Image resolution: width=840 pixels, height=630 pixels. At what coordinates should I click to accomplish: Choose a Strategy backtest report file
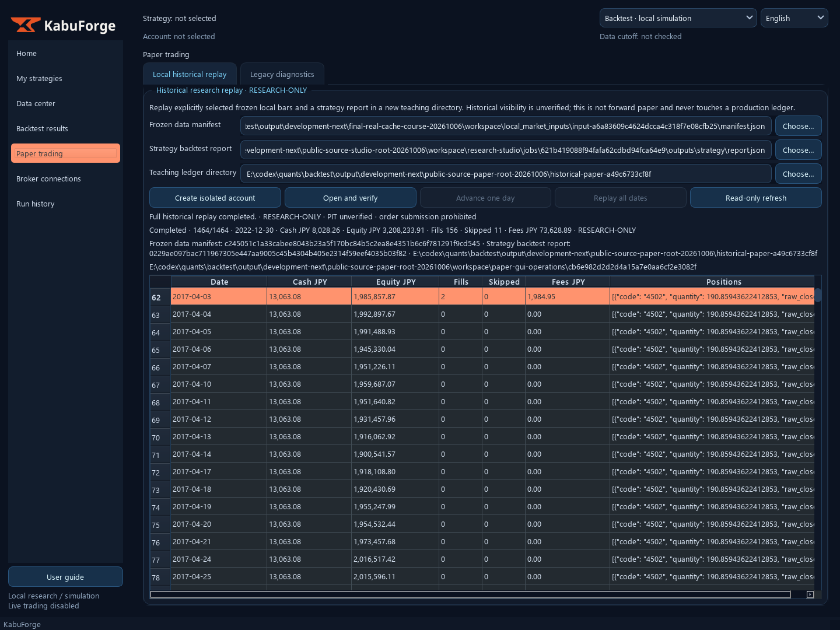pyautogui.click(x=798, y=150)
